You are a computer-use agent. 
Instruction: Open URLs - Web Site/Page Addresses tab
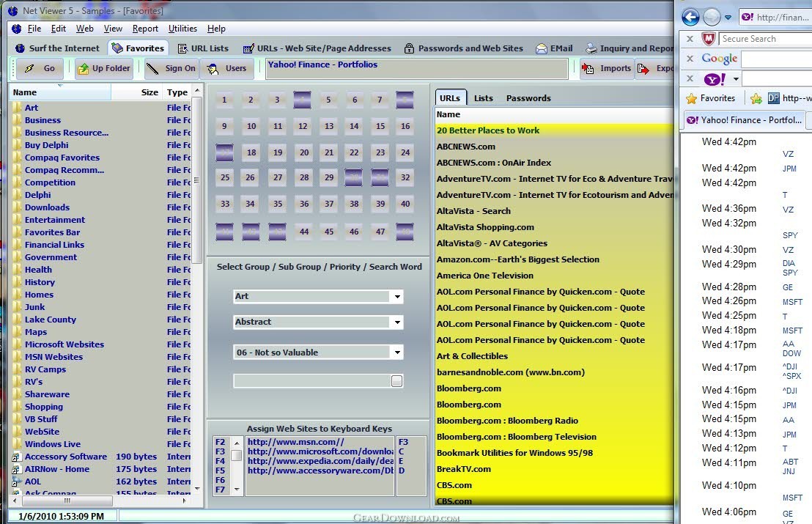[317, 48]
